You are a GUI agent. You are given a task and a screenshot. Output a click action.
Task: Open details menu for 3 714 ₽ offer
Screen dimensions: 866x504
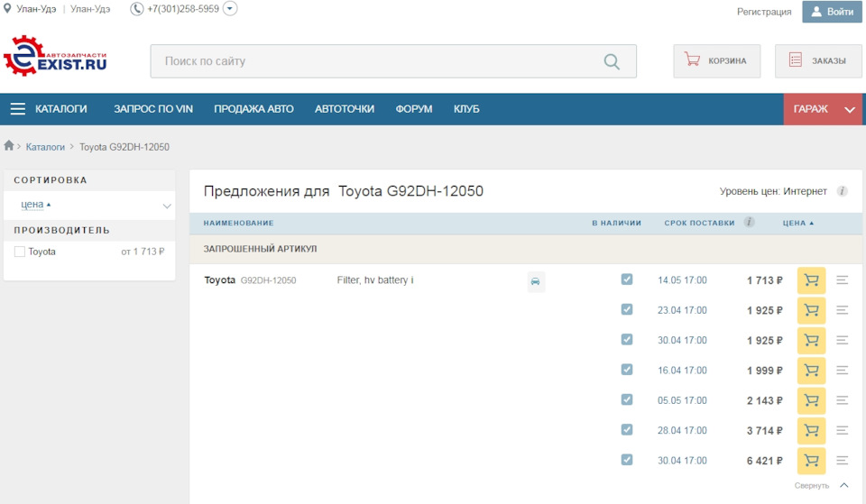point(843,430)
